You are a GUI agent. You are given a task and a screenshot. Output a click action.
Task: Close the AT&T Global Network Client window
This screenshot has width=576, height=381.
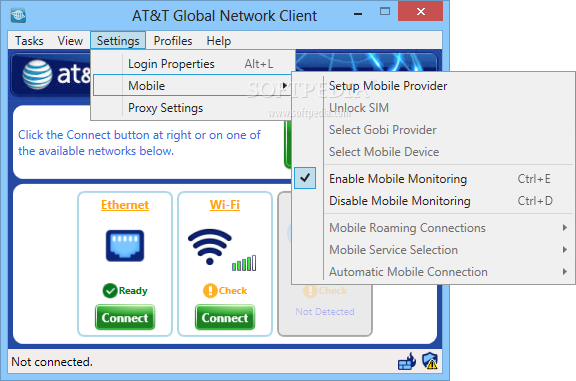(421, 11)
